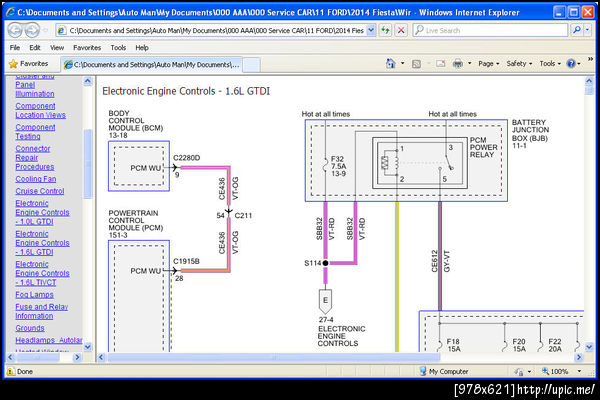Click sidebar scroll down arrow

click(x=88, y=347)
